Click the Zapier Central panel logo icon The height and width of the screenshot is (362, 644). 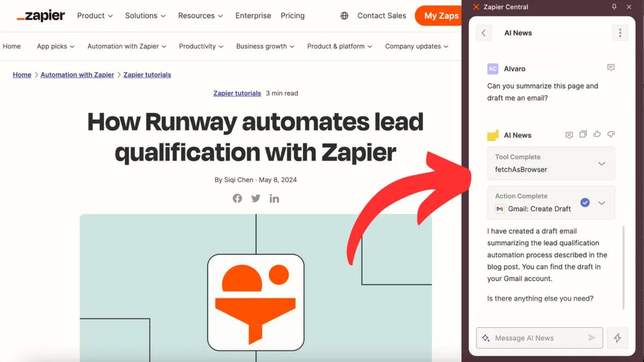[x=476, y=7]
